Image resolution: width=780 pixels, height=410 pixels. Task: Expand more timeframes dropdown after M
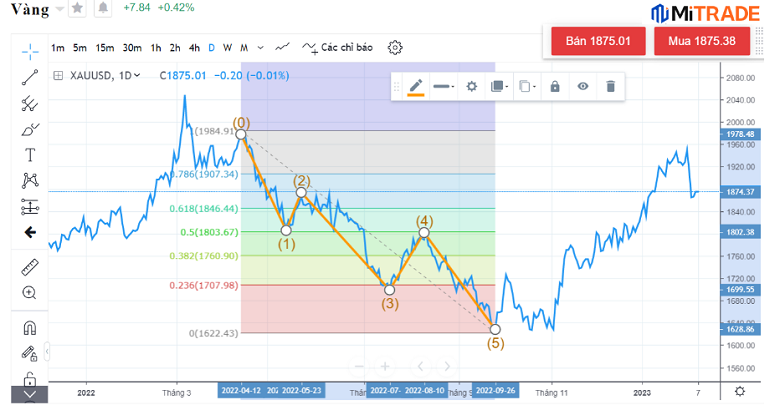(x=261, y=47)
